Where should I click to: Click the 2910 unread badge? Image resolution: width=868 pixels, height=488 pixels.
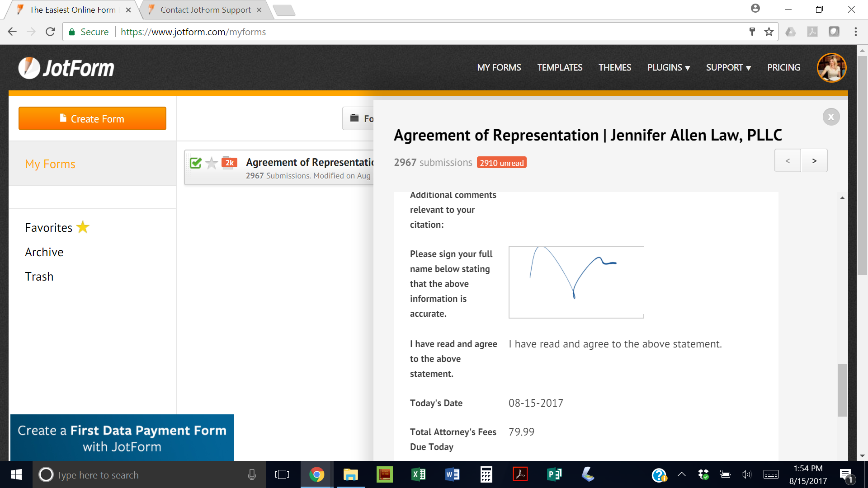[501, 163]
